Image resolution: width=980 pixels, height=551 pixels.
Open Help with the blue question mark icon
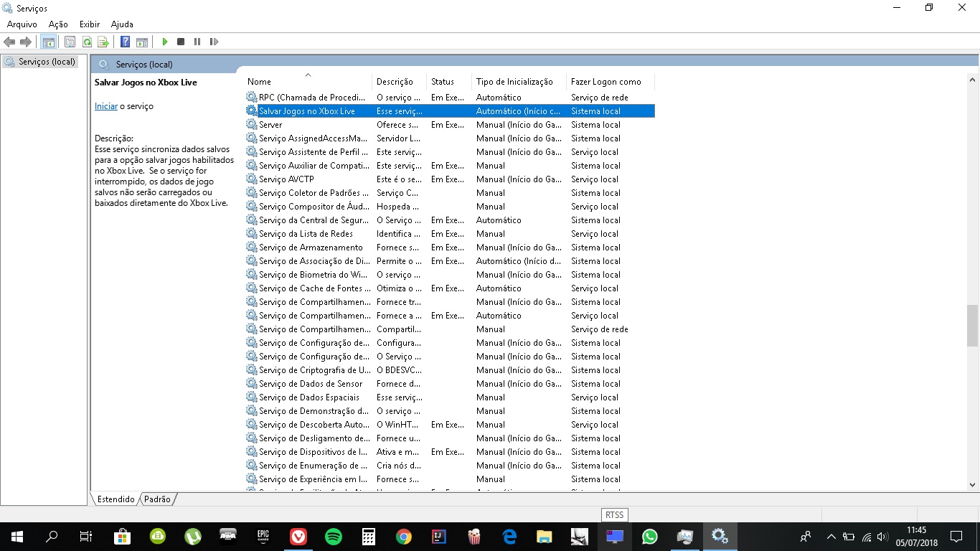point(125,42)
